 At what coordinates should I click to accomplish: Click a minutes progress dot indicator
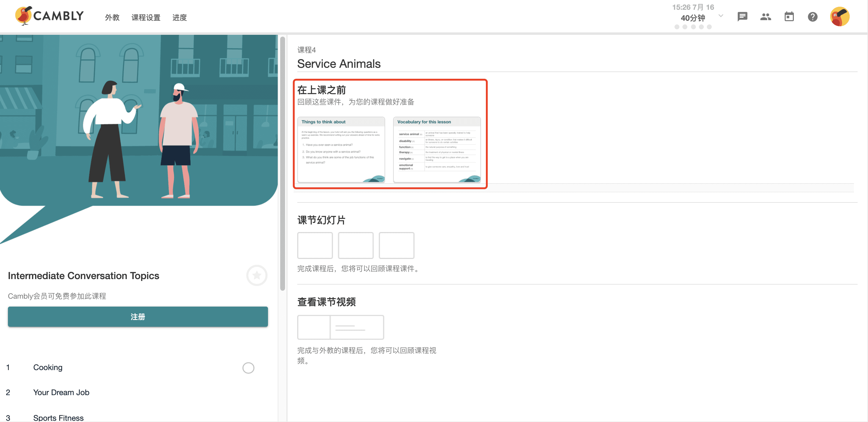(677, 27)
